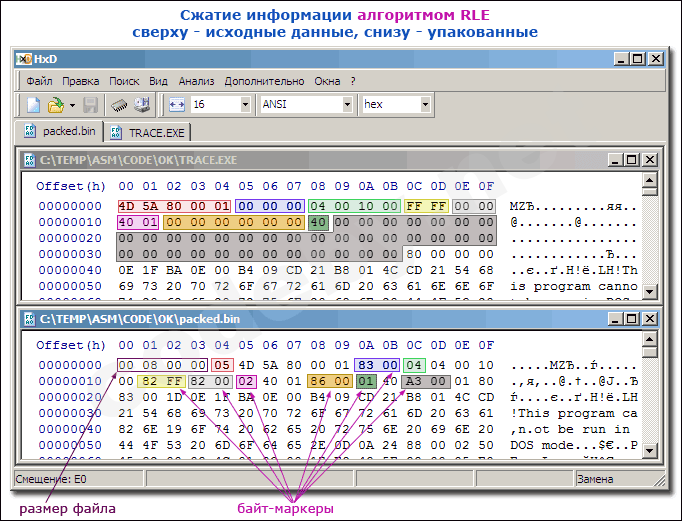Click byte 02 marker in packed.bin second row

pos(246,381)
